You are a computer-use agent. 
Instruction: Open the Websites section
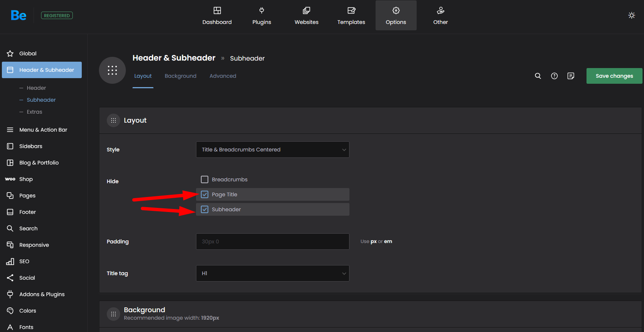(307, 16)
